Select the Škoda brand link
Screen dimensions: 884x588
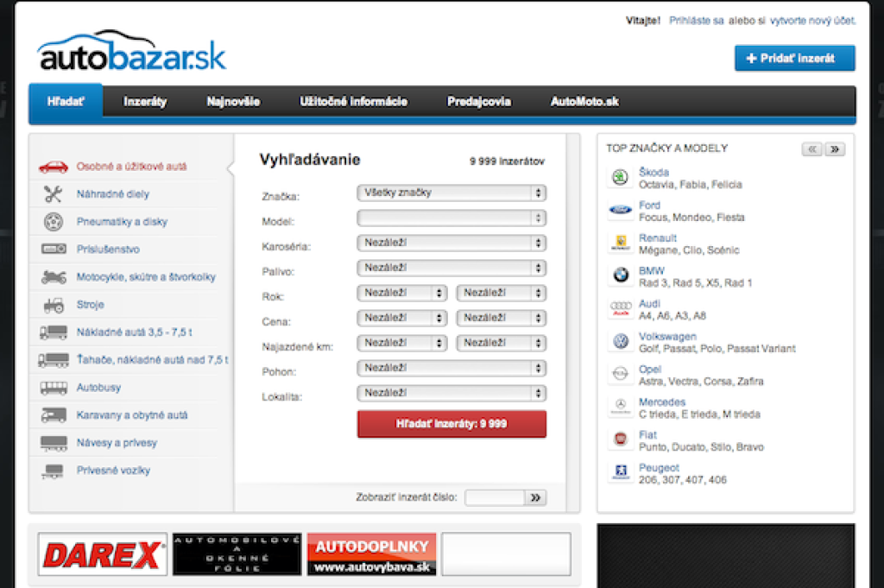point(654,173)
